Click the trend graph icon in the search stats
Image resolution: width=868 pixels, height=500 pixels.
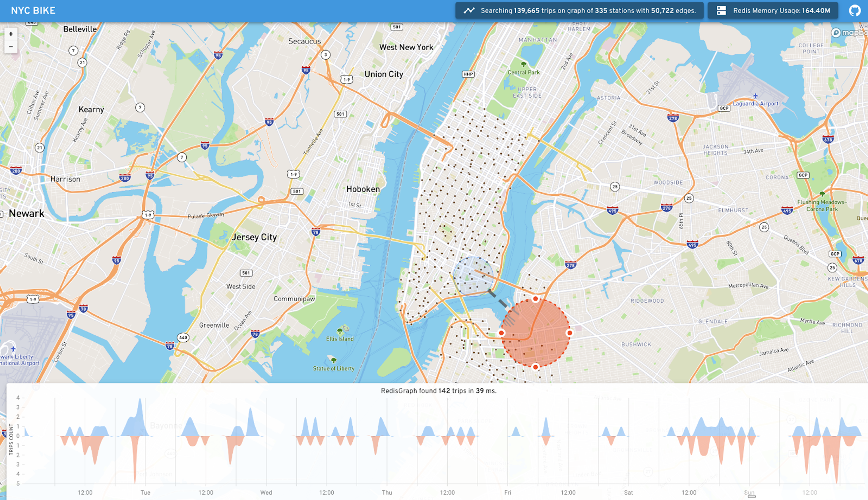pos(469,11)
